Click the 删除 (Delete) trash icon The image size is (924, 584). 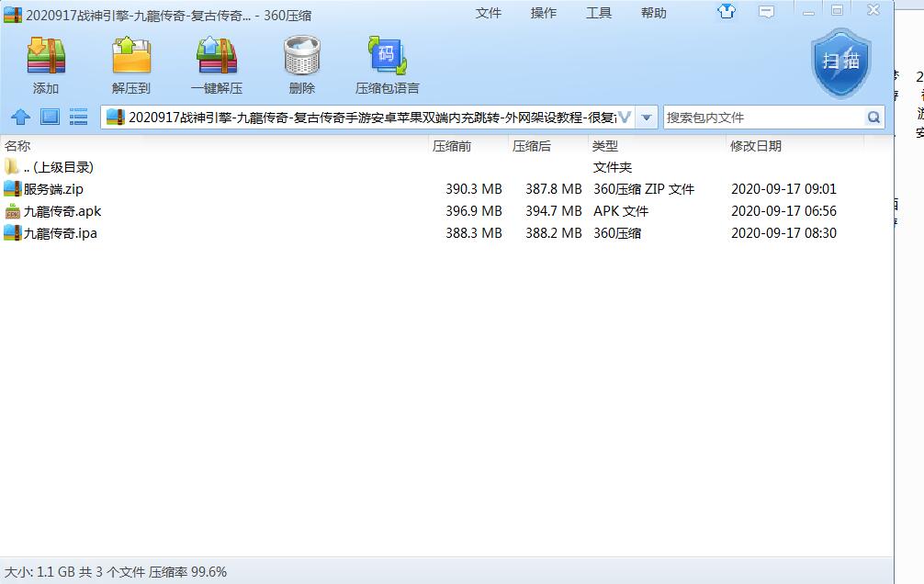point(301,65)
